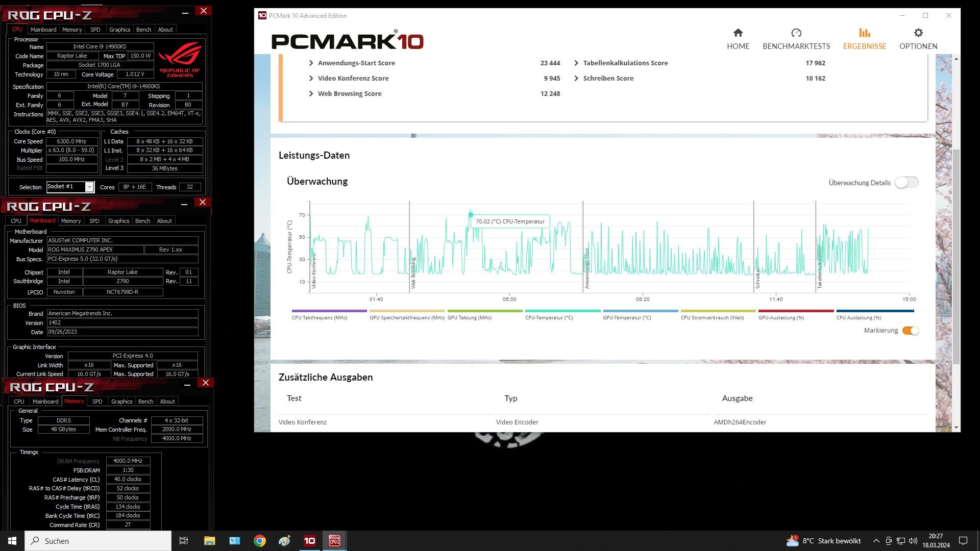This screenshot has width=980, height=551.
Task: Enable the Überwachung Details toggle
Action: coord(906,183)
